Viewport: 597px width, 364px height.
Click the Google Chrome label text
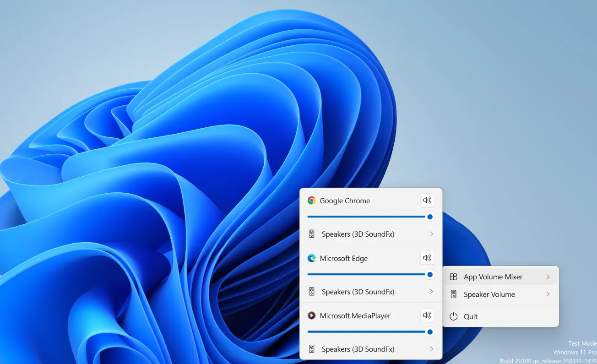(x=345, y=201)
